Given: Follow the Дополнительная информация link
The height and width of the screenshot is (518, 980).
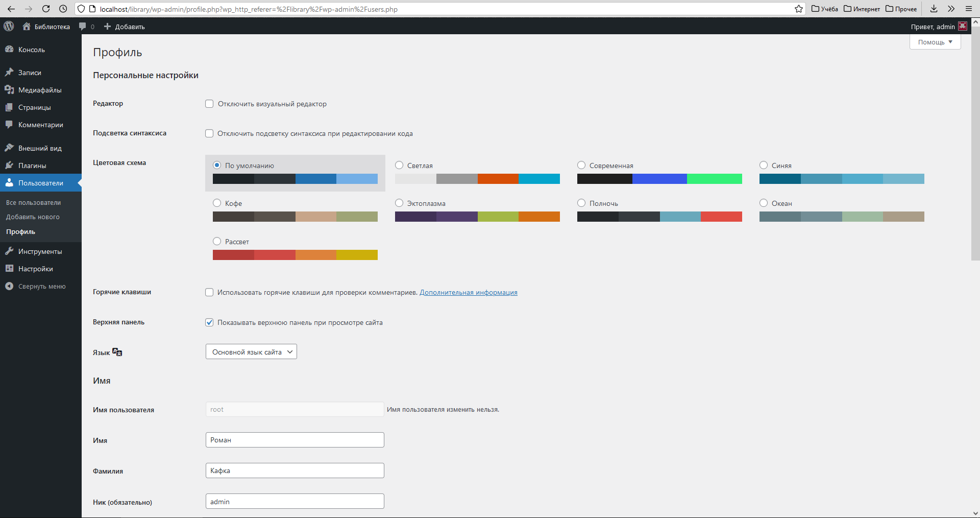Looking at the screenshot, I should [469, 292].
